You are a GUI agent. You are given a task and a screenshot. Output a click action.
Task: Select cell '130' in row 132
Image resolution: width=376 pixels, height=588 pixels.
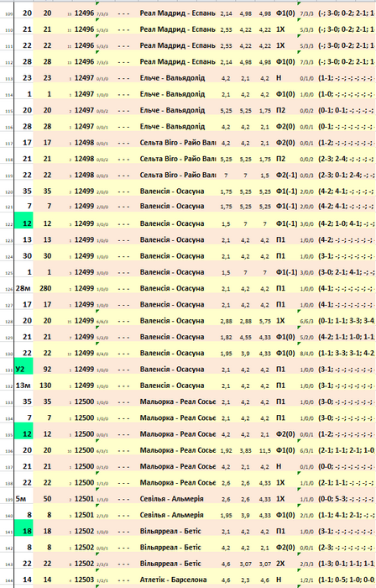pyautogui.click(x=45, y=386)
